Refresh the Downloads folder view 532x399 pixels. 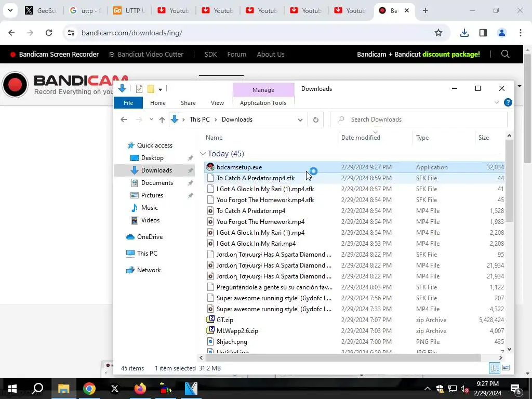315,119
